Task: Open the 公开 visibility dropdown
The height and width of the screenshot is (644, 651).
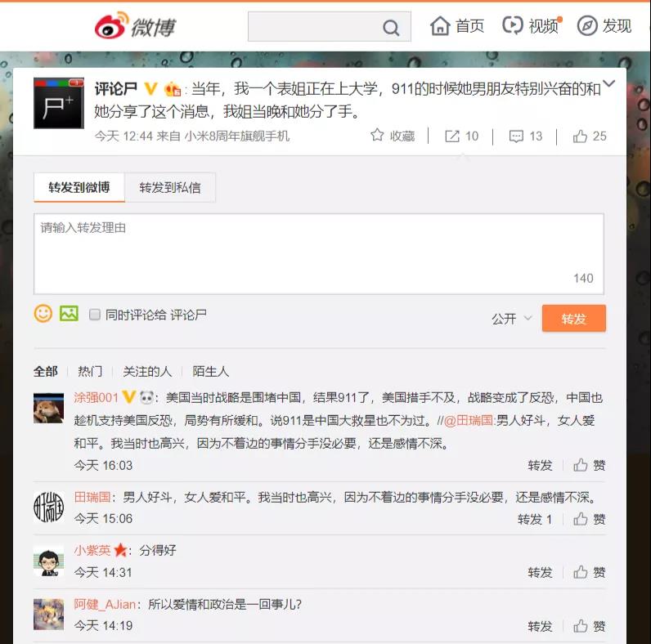Action: [511, 318]
